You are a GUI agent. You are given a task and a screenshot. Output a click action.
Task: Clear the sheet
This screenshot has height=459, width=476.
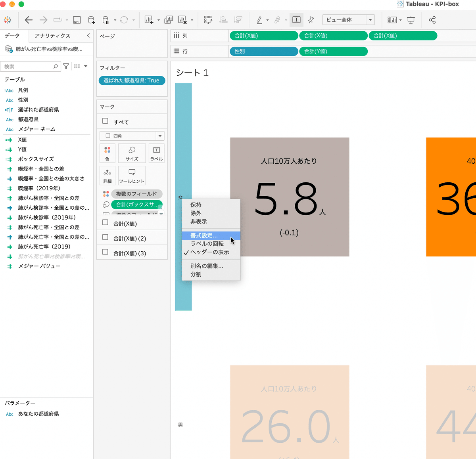coord(182,20)
